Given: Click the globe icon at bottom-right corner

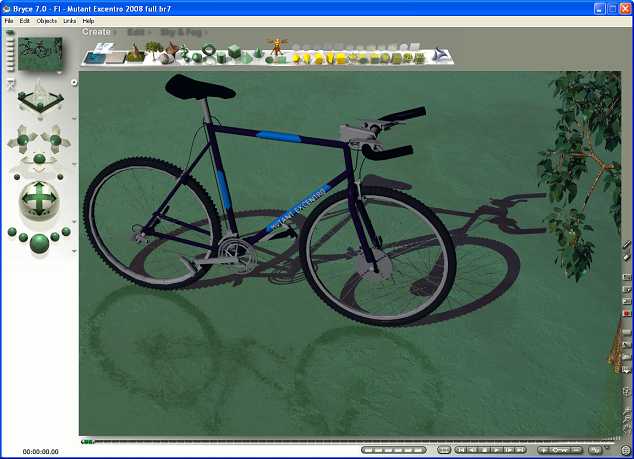Looking at the screenshot, I should tap(626, 450).
